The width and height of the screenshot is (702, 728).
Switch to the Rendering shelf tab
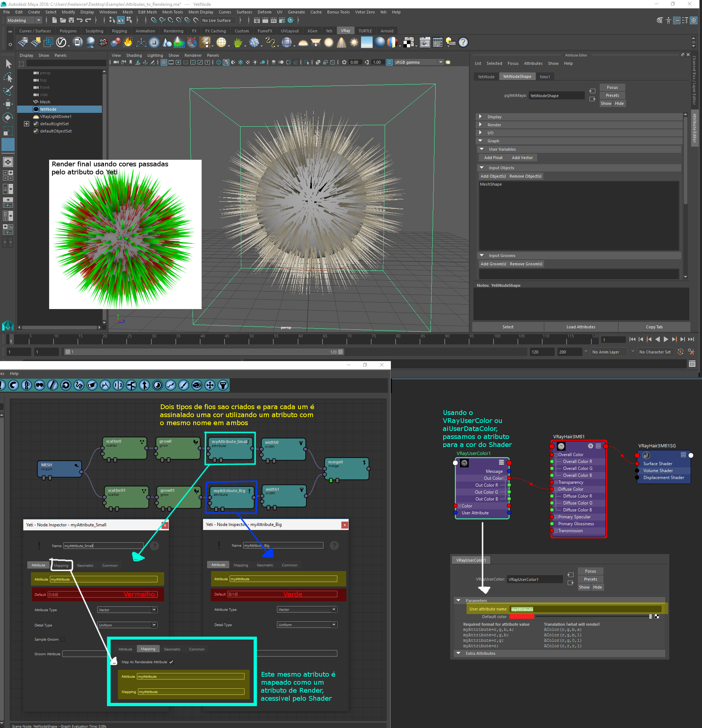point(173,31)
